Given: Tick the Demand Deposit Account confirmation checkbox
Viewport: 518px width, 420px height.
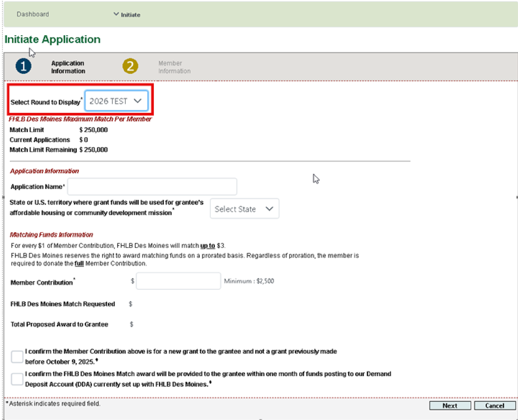Looking at the screenshot, I should (x=17, y=379).
